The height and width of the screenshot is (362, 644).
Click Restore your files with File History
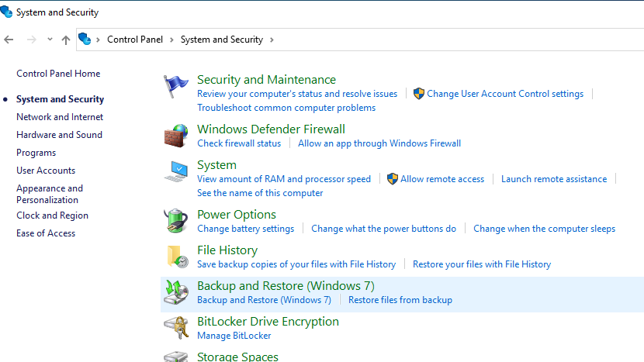(x=481, y=264)
